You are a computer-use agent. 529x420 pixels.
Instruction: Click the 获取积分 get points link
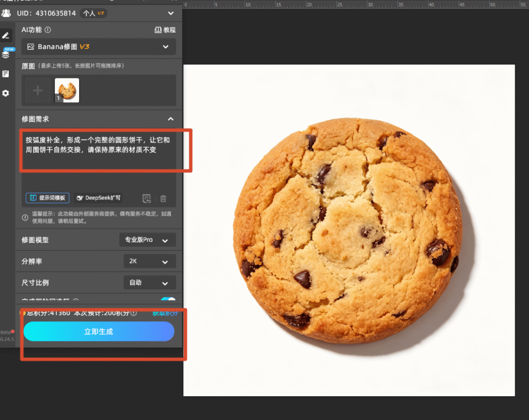point(165,314)
